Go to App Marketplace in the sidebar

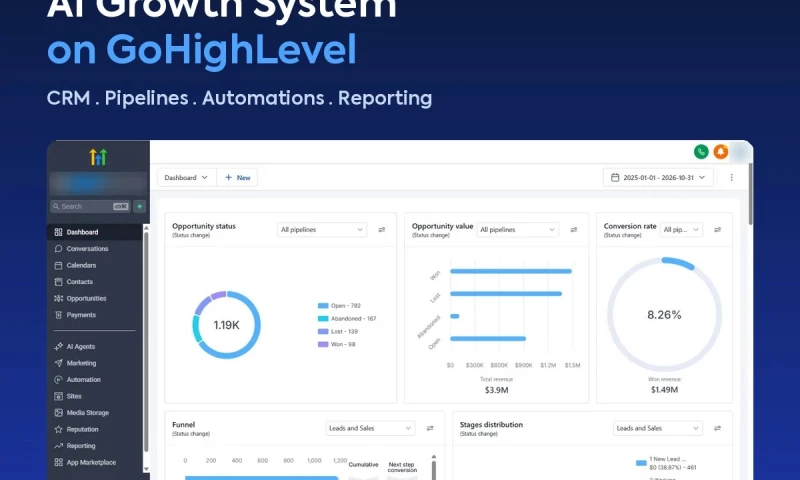(x=94, y=463)
